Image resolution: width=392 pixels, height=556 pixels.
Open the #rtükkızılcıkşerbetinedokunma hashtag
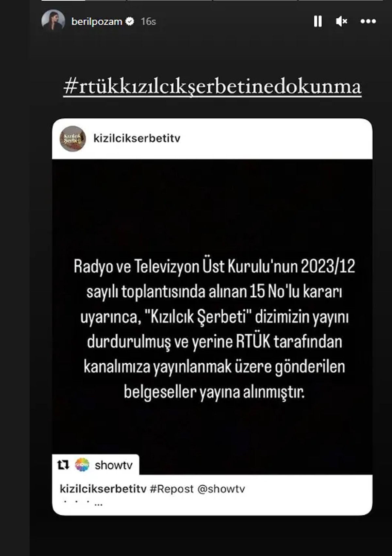point(212,86)
